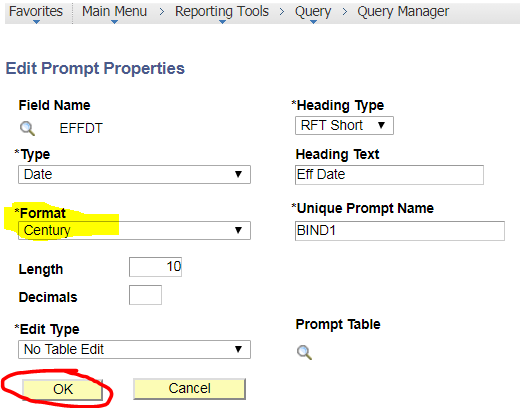Image resolution: width=520 pixels, height=408 pixels.
Task: Open the Main Menu navigation item
Action: point(114,11)
